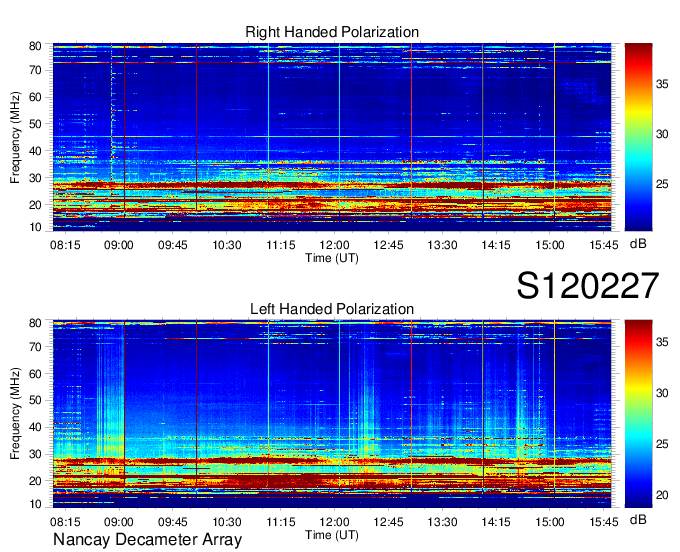Image resolution: width=680 pixels, height=552 pixels.
Task: Click 13:30 time tick of Right Handed plot
Action: point(442,245)
